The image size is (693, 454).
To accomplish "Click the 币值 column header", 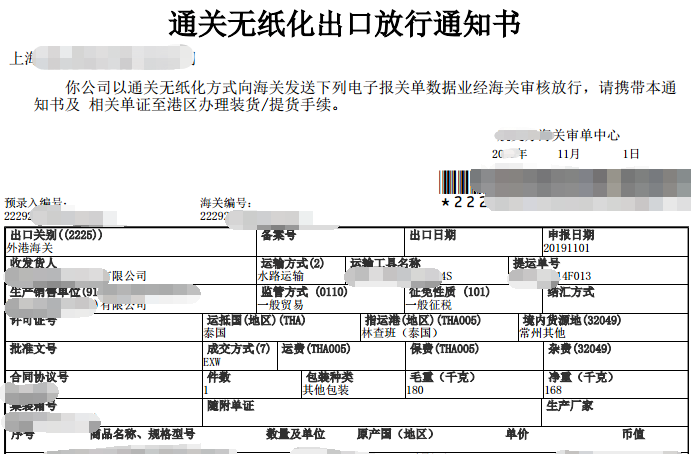I will click(633, 434).
